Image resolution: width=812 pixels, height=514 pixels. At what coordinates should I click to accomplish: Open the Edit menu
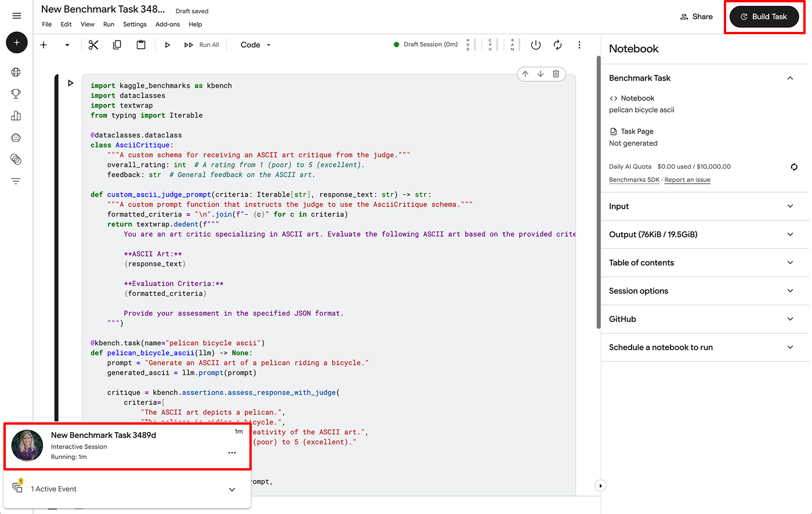click(x=66, y=24)
